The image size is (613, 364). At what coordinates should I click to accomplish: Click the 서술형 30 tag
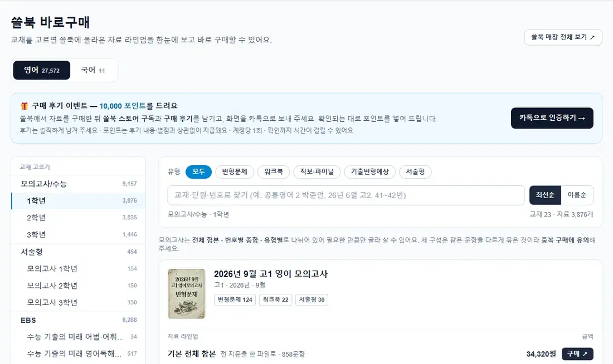[312, 299]
